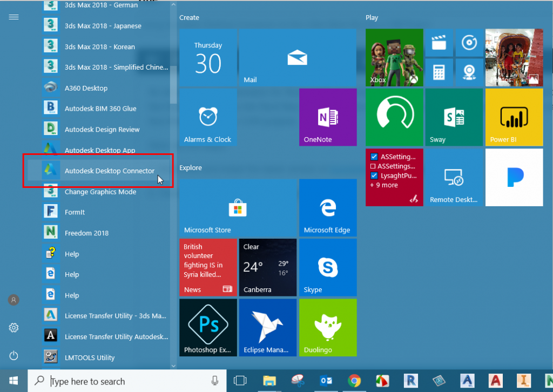Launch Photoshop Express tile
553x392 pixels.
click(208, 328)
